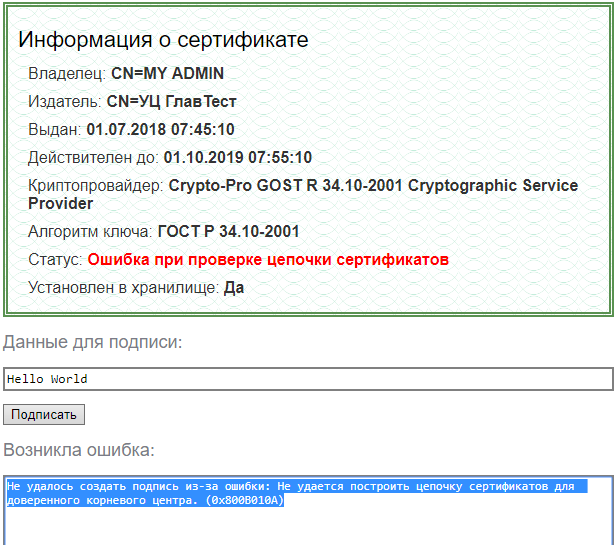The image size is (615, 545).
Task: Select the issued date 01.07.2018 07:45:10
Action: tap(160, 129)
